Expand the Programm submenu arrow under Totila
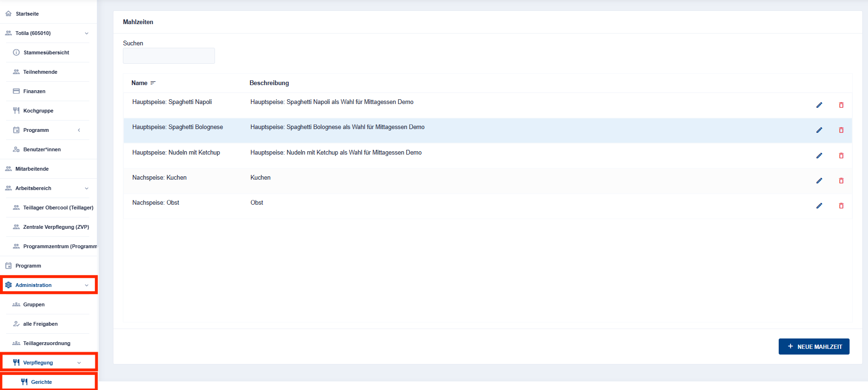 click(79, 130)
